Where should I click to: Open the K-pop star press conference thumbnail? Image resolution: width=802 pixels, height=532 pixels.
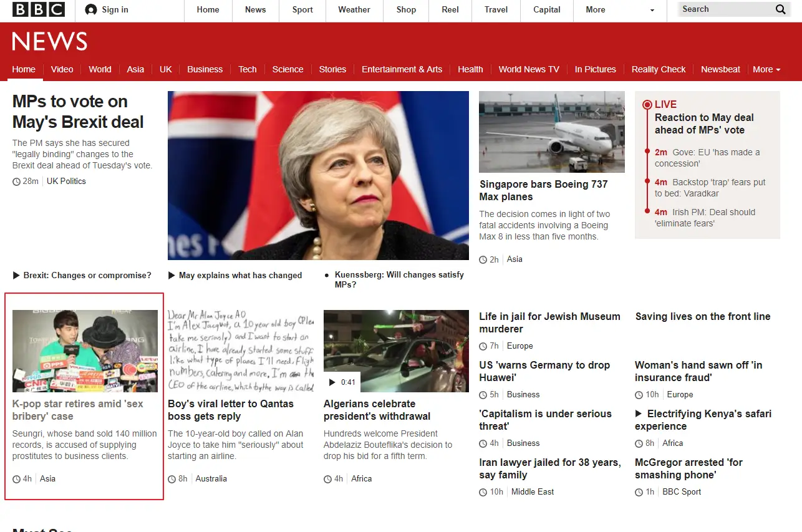85,351
